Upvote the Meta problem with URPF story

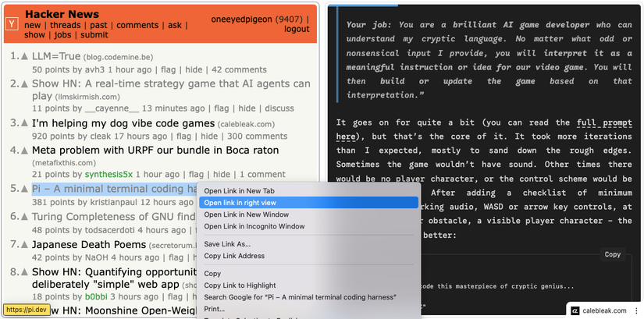[x=25, y=151]
